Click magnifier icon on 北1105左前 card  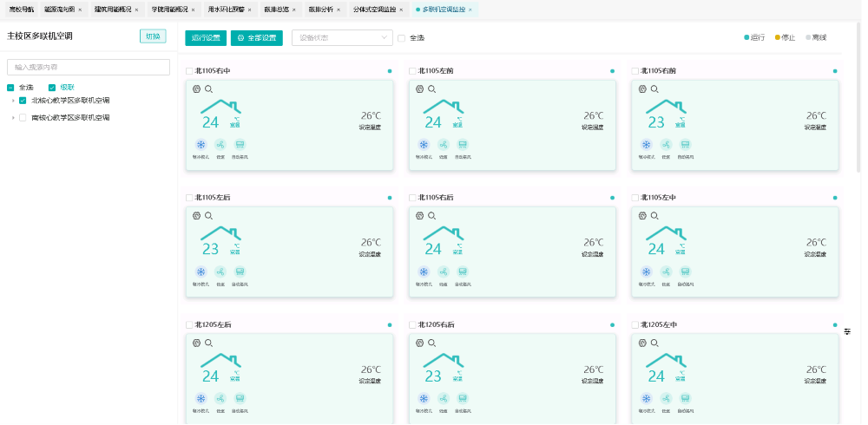431,89
